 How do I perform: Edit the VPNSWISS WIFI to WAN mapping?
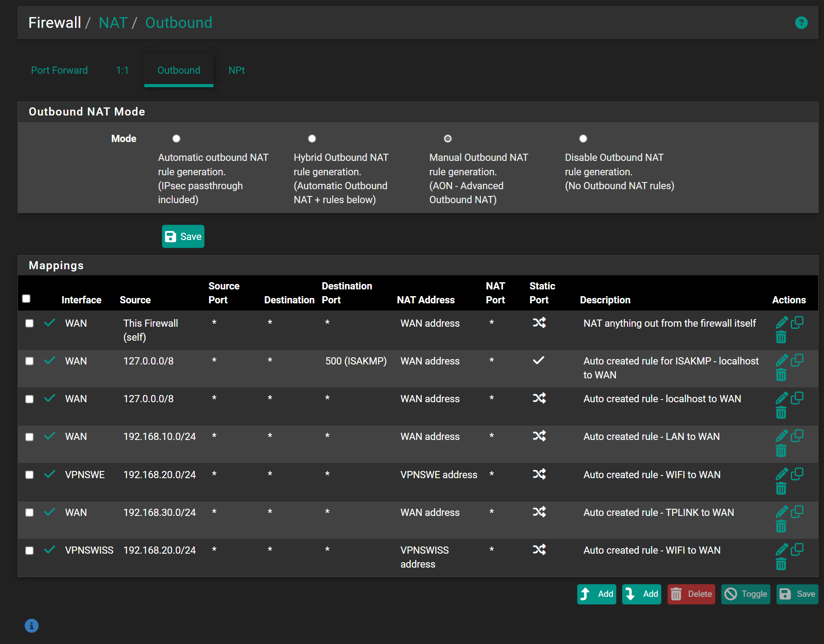coord(781,549)
